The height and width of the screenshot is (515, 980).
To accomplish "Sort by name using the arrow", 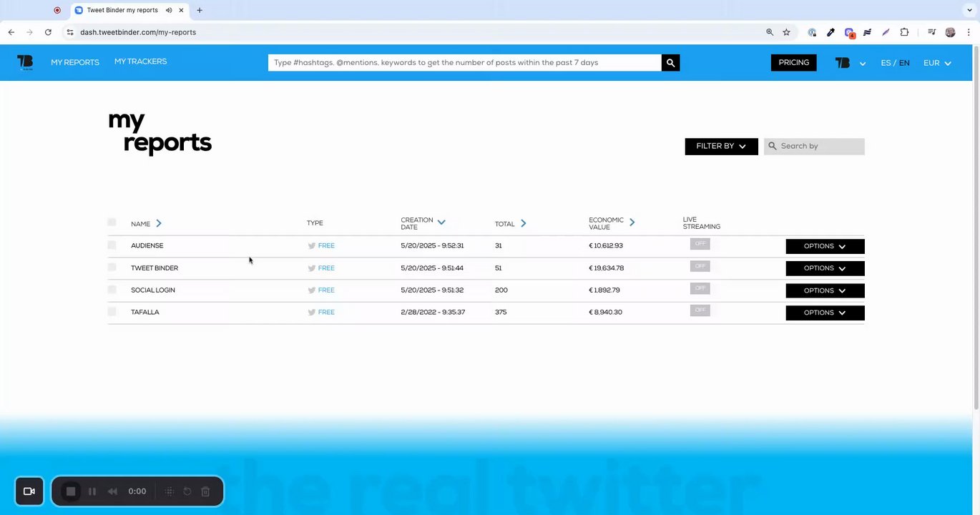I will click(x=159, y=223).
